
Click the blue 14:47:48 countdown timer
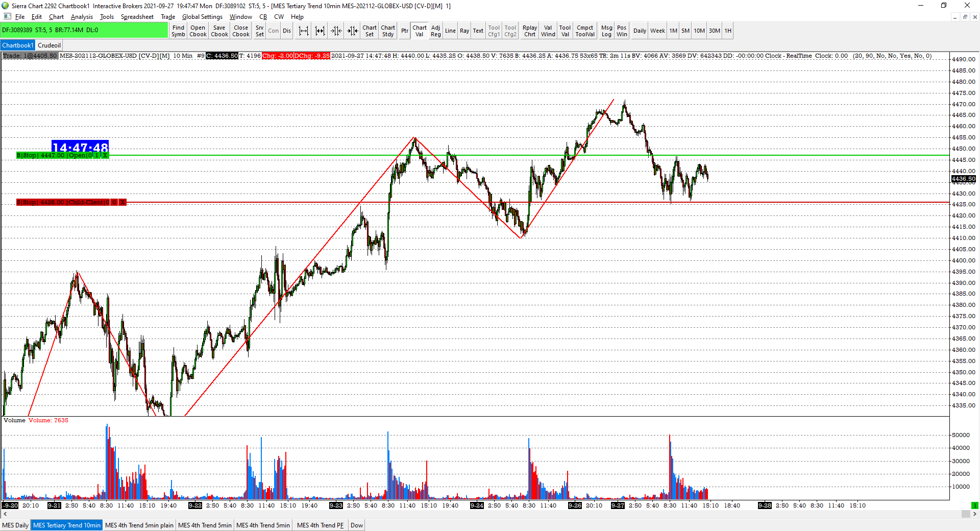pos(80,146)
